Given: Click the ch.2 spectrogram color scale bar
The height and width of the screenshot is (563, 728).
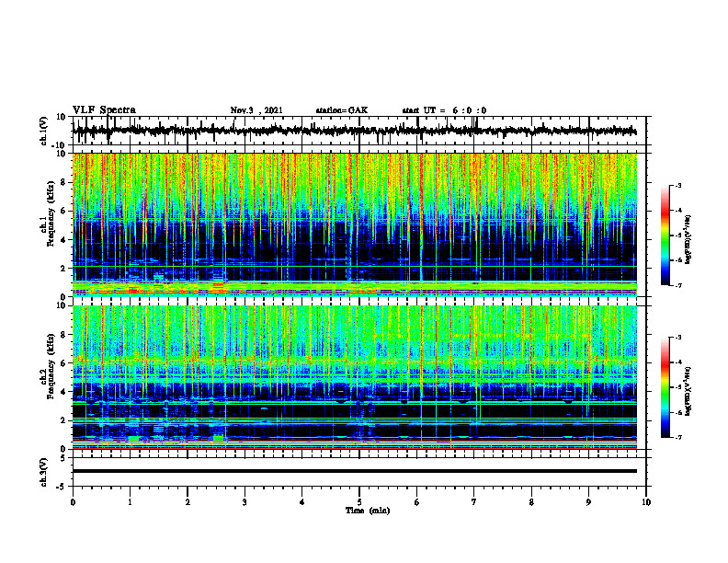Looking at the screenshot, I should [665, 387].
